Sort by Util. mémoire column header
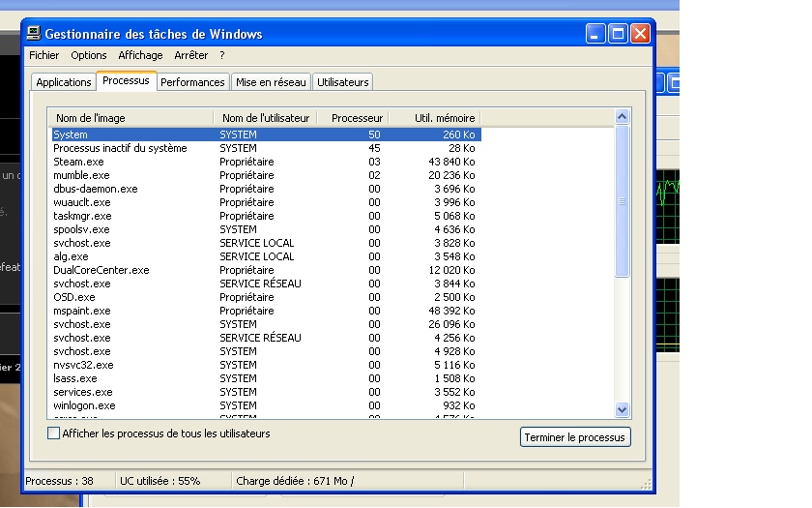 coord(435,118)
